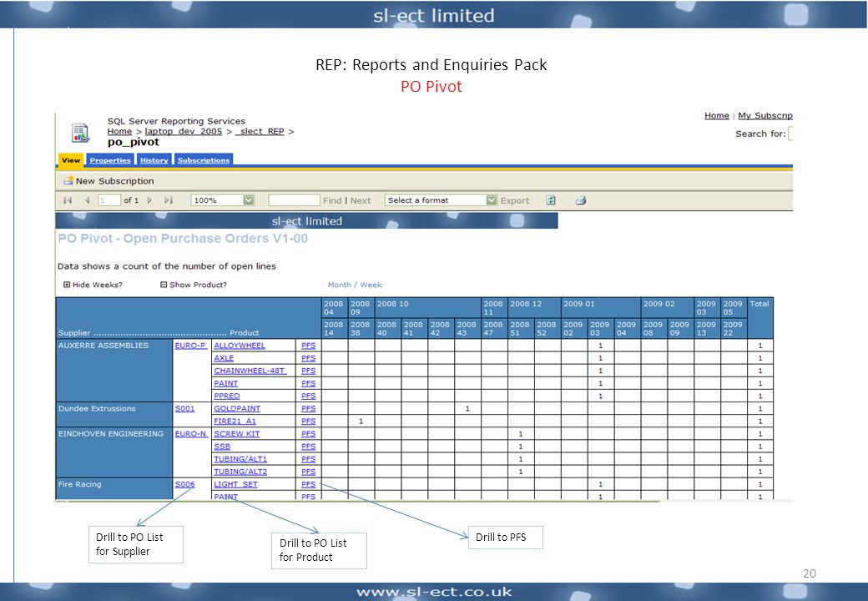Screen dimensions: 868x601
Task: Drill into supplier EURO-N link
Action: (190, 434)
